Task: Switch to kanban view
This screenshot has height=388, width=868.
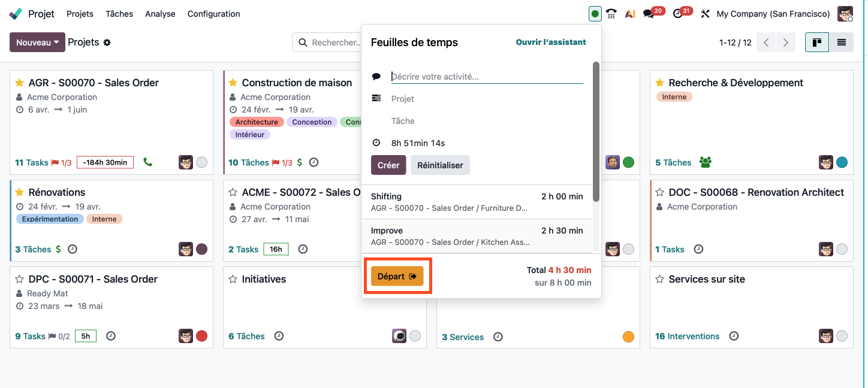Action: (x=817, y=43)
